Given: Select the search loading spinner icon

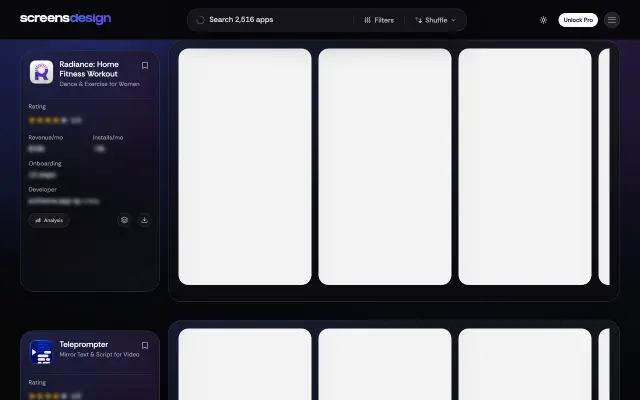Looking at the screenshot, I should tap(200, 20).
